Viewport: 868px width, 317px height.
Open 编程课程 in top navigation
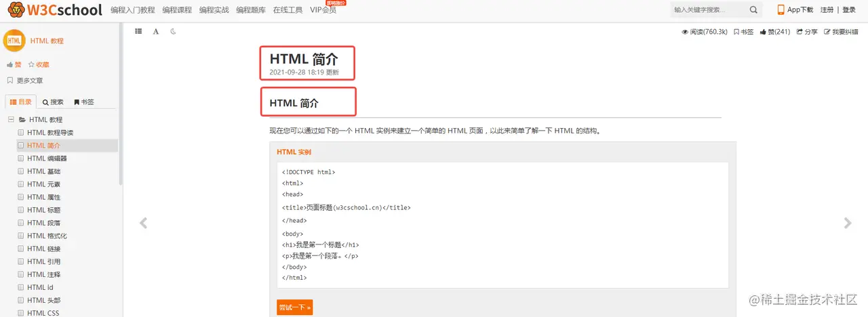pos(177,10)
